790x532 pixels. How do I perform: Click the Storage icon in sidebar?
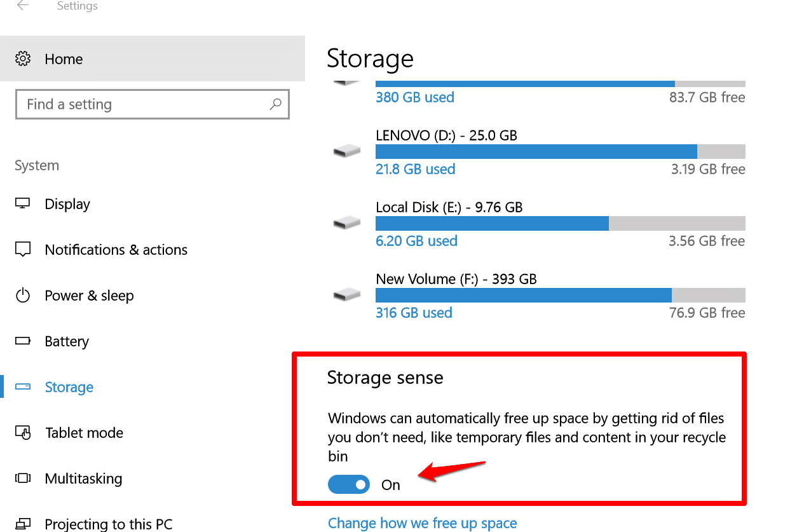tap(23, 386)
